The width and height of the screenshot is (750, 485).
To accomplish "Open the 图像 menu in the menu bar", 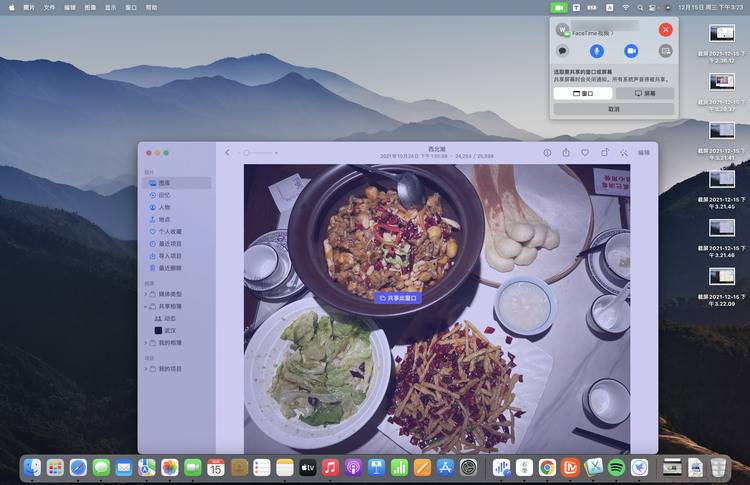I will tap(91, 7).
